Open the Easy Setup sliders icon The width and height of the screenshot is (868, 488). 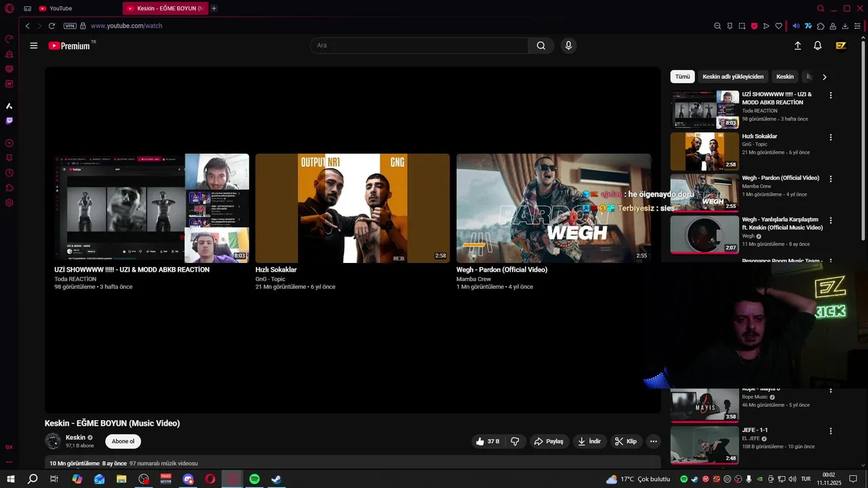click(x=857, y=26)
